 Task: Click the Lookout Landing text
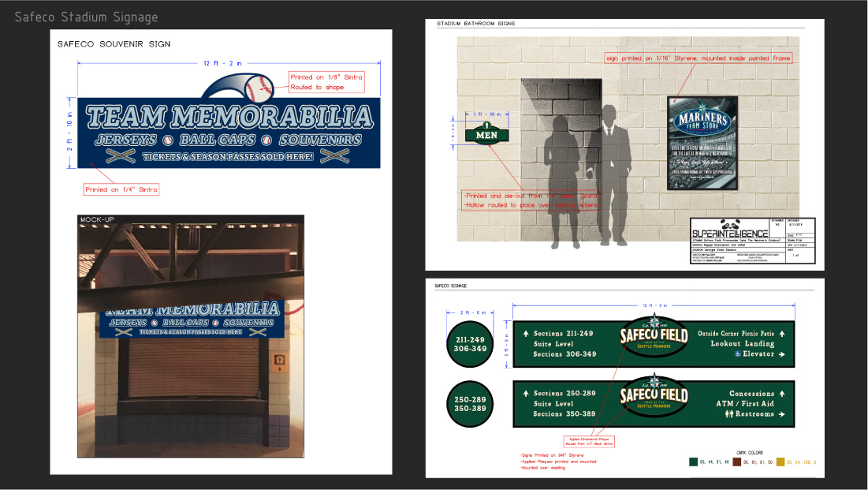pos(743,344)
